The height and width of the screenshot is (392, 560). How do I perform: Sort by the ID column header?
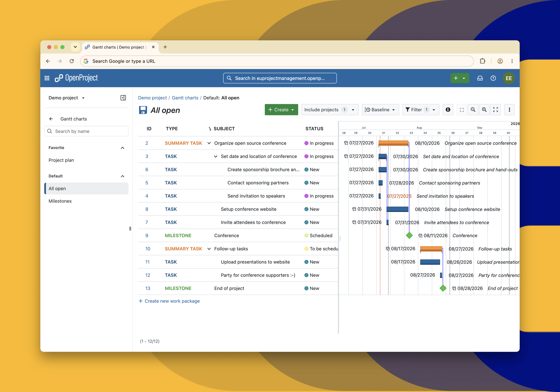point(149,129)
